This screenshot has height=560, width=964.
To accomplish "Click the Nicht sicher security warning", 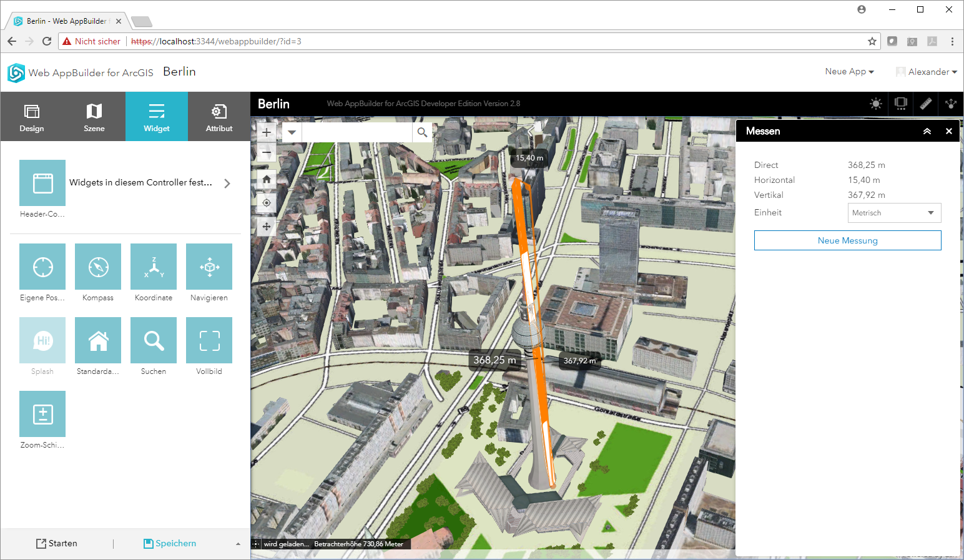I will coord(92,41).
